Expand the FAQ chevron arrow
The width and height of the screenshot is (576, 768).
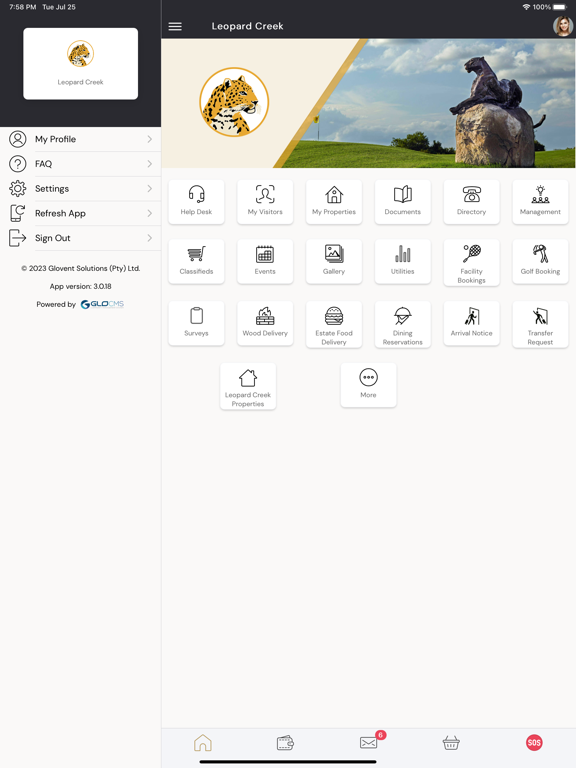coord(149,164)
